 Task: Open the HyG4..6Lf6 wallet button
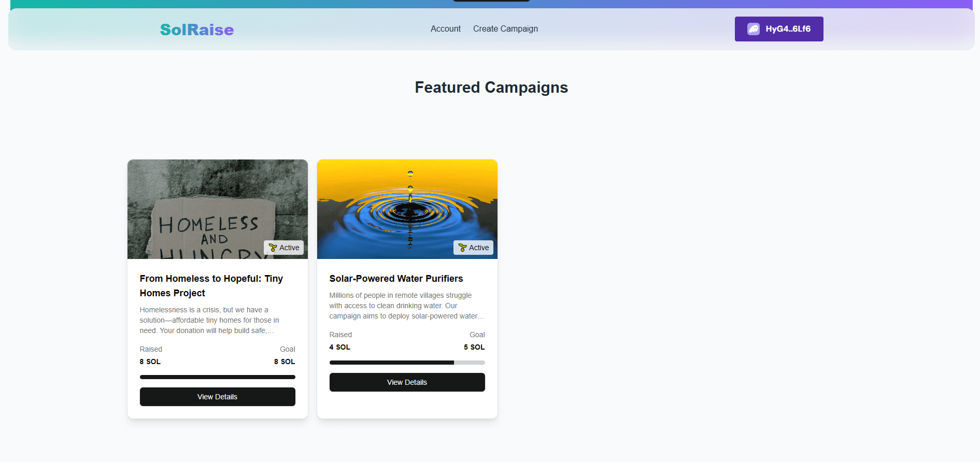779,29
